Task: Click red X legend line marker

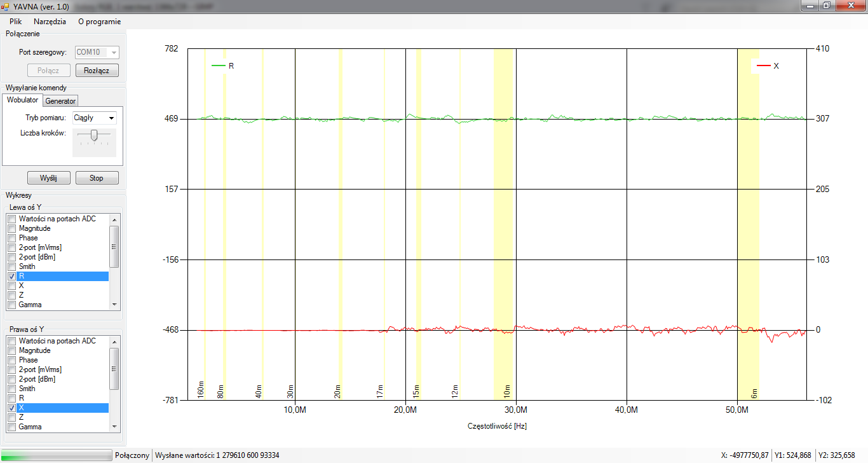Action: point(764,66)
